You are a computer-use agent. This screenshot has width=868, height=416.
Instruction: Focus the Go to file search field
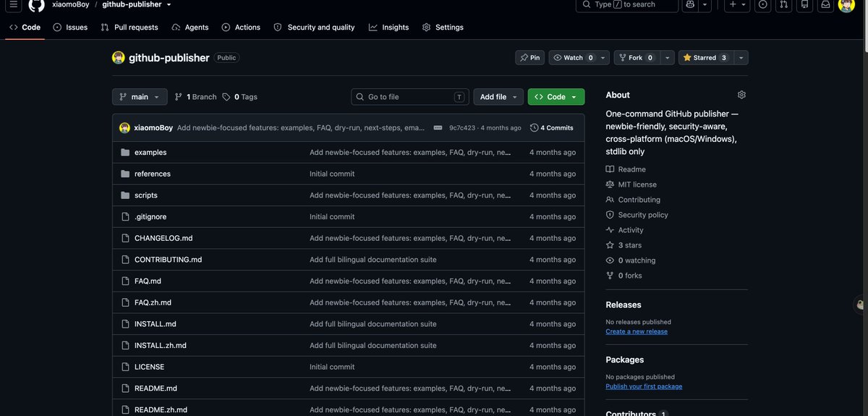pyautogui.click(x=410, y=97)
